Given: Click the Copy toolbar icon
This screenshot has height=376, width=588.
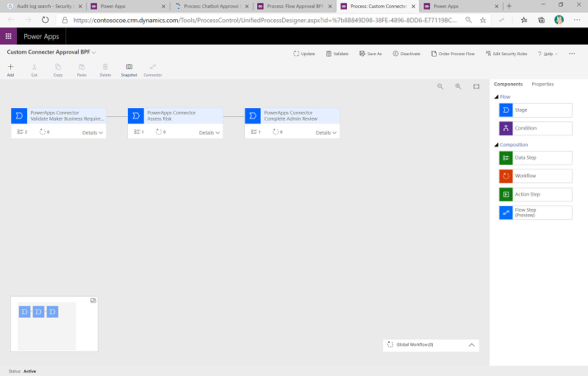Looking at the screenshot, I should point(58,70).
